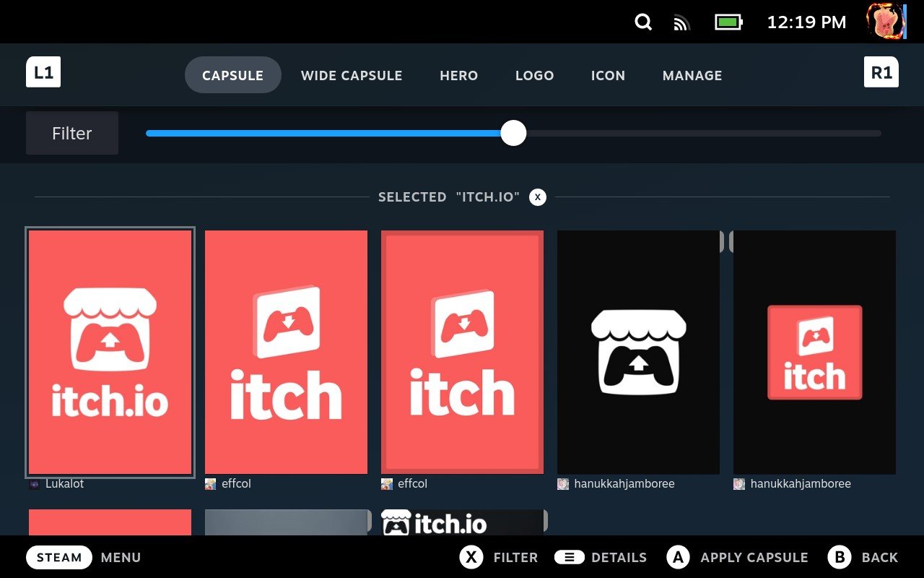Switch to the WIDE CAPSULE tab

351,75
